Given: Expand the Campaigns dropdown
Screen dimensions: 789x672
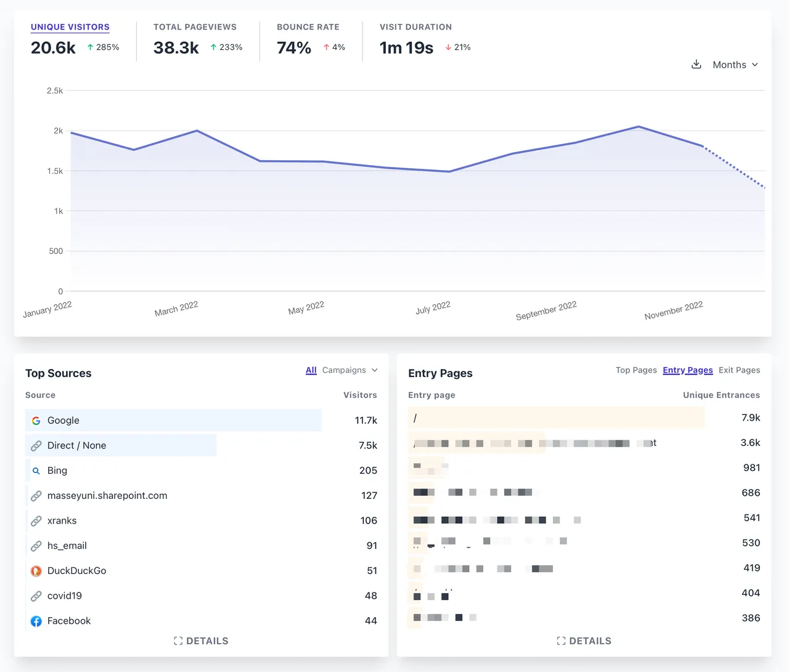Looking at the screenshot, I should pyautogui.click(x=350, y=370).
